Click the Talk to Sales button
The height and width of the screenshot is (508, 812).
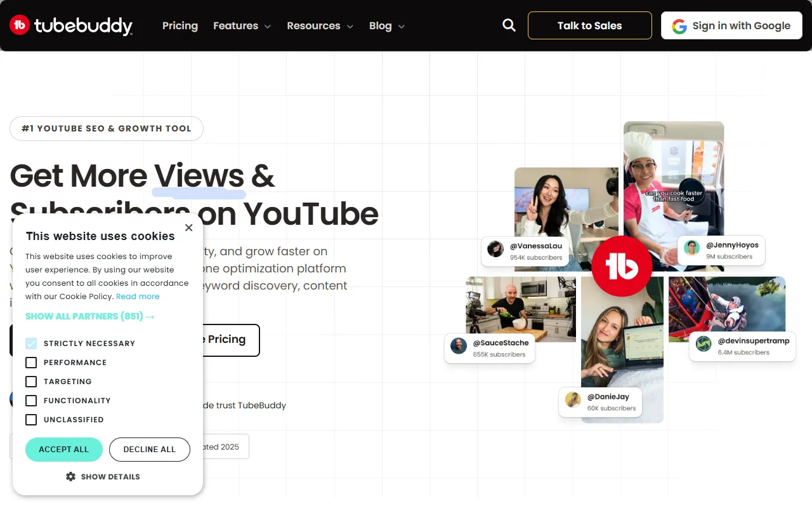click(590, 25)
